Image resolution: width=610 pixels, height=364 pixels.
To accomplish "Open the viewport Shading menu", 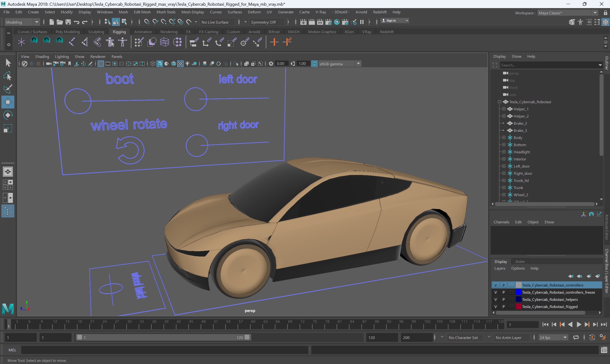I will click(x=42, y=56).
